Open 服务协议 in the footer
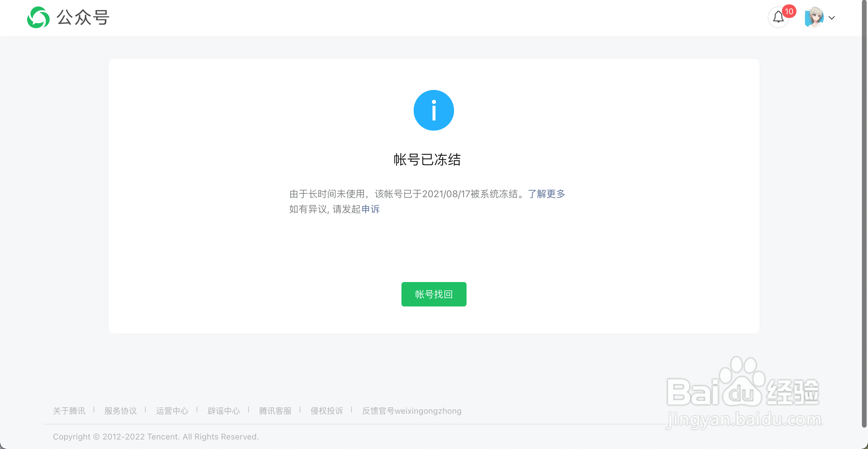 (x=121, y=411)
